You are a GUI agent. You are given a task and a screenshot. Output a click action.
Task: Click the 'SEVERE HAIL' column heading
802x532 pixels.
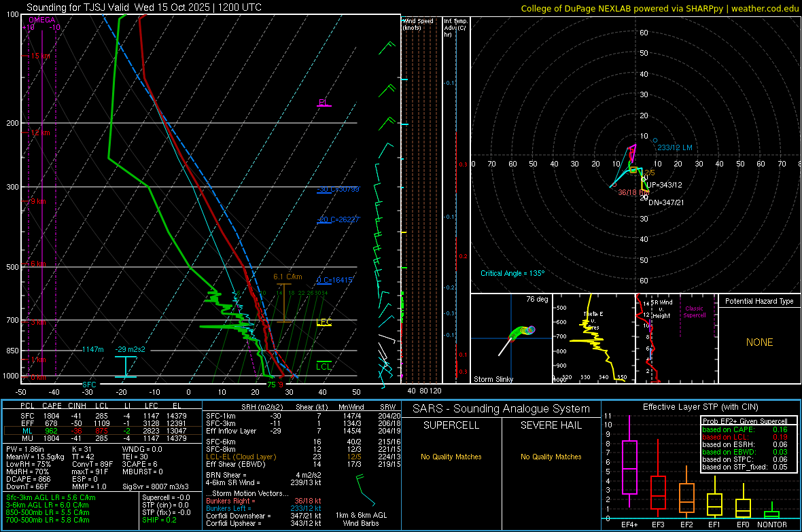tap(551, 425)
